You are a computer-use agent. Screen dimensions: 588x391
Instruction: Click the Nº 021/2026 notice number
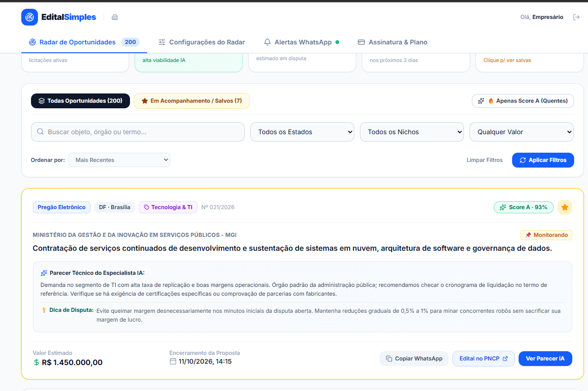point(218,207)
